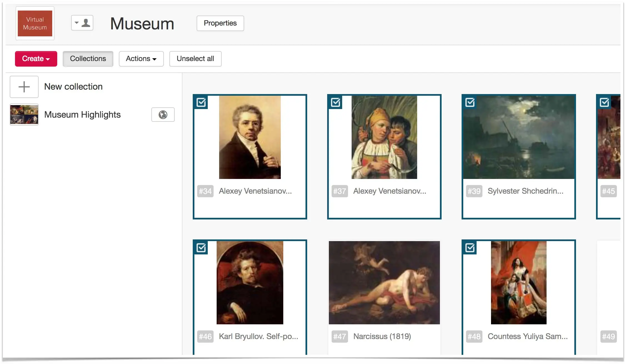Screen dimensions: 626x364
Task: Select the Narcissus (1819) painting
Action: click(x=384, y=283)
